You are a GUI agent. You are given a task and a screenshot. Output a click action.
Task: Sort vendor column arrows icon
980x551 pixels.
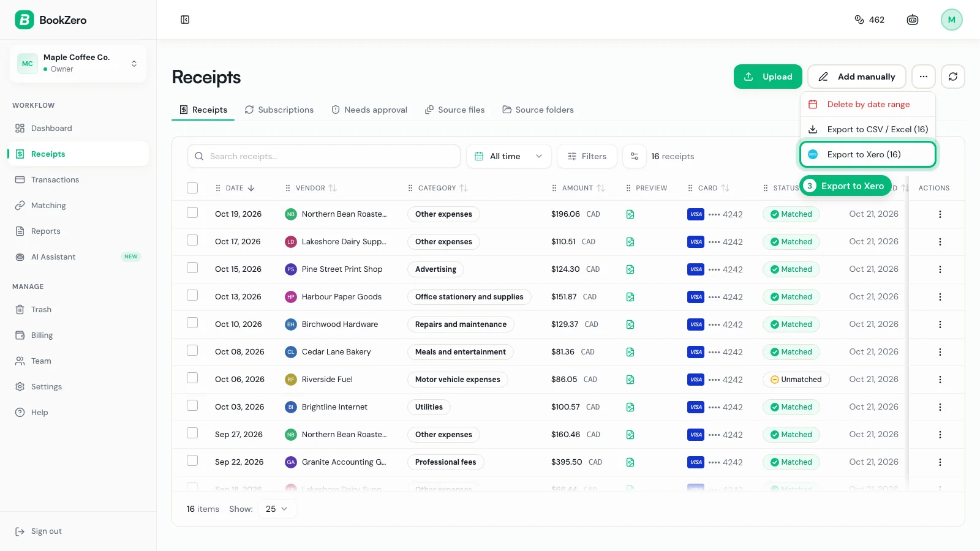[333, 188]
